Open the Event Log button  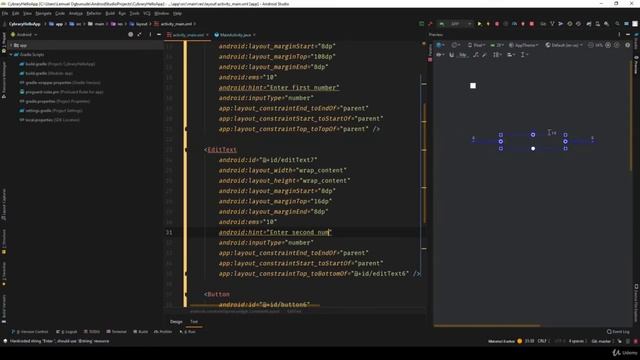(x=618, y=332)
